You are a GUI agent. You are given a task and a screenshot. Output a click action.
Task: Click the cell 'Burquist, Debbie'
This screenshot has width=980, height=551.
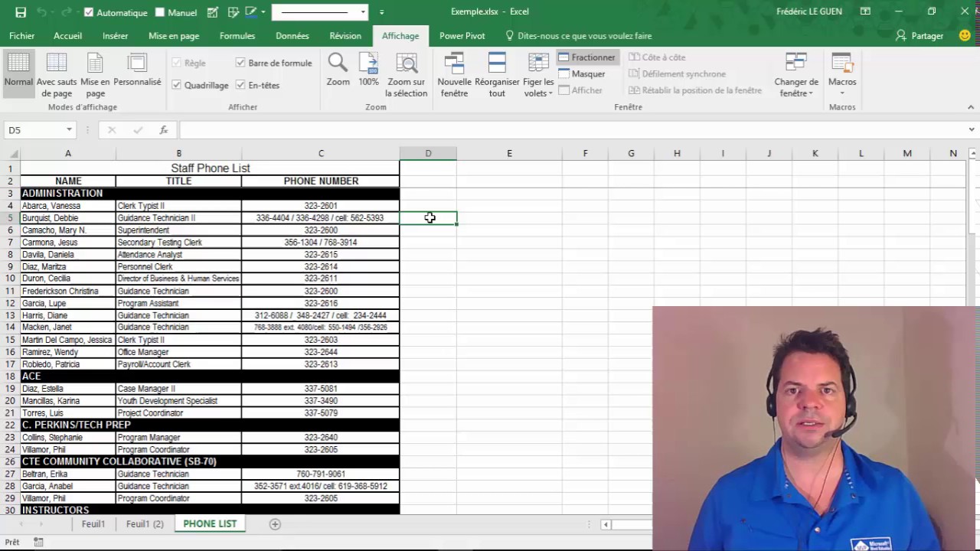[68, 218]
